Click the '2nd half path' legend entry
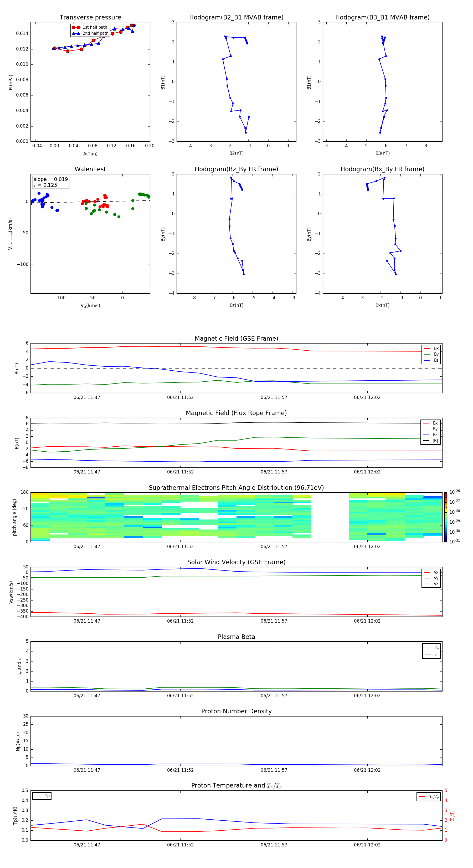The image size is (473, 868). click(90, 33)
